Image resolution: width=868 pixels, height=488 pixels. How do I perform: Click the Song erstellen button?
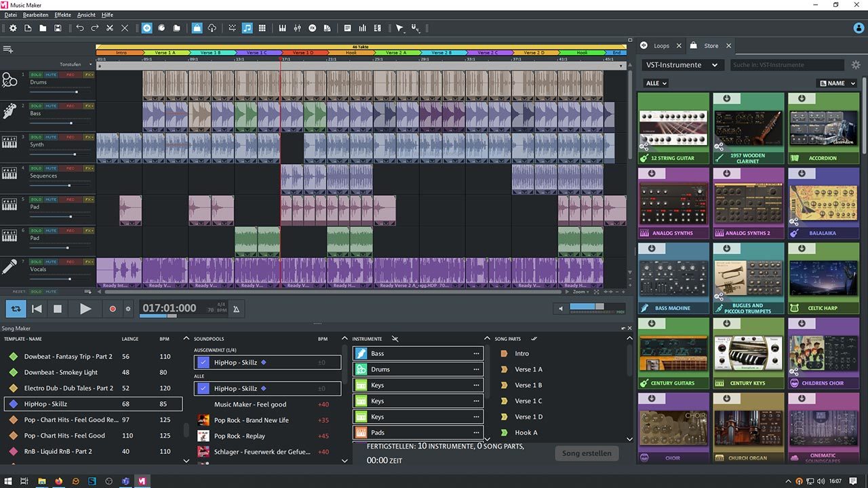587,453
